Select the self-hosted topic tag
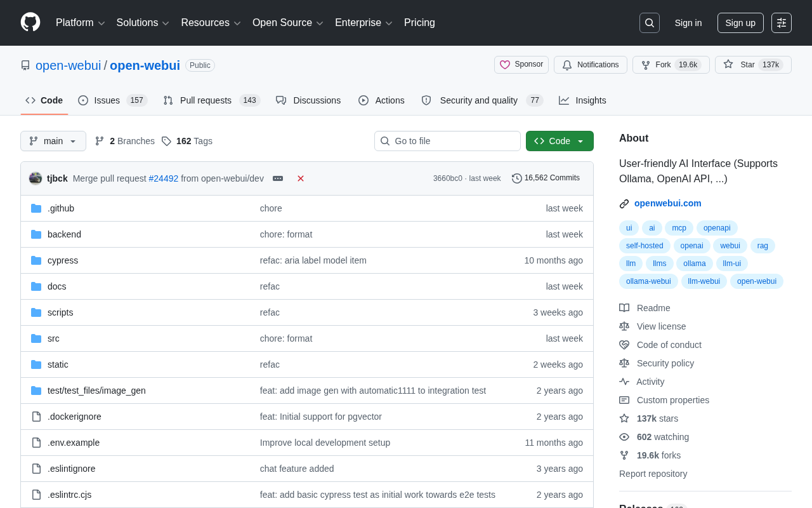The image size is (812, 508). coord(645,246)
